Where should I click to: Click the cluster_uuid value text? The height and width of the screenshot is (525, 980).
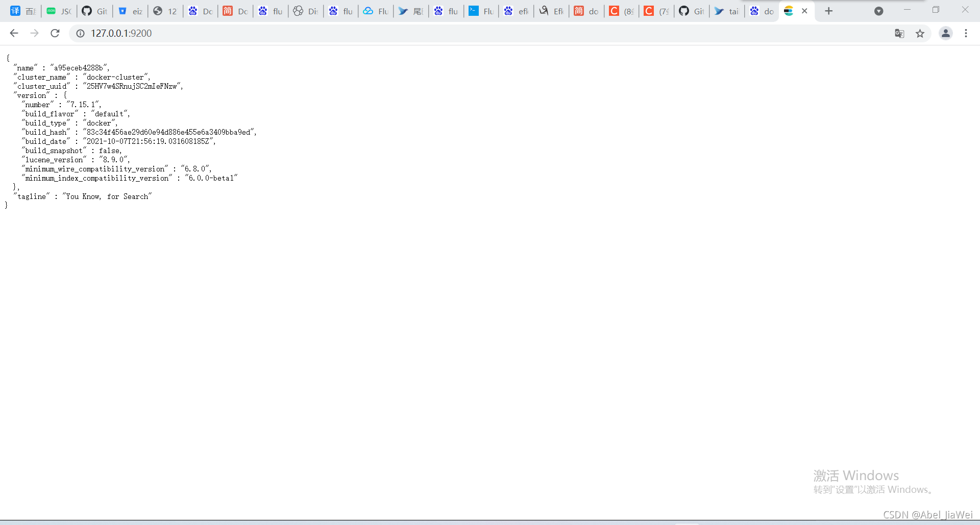point(132,86)
